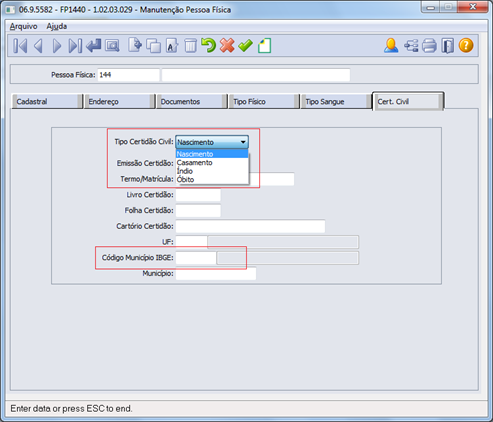Screen dimensions: 493x422
Task: Click the exit door icon
Action: [x=448, y=46]
